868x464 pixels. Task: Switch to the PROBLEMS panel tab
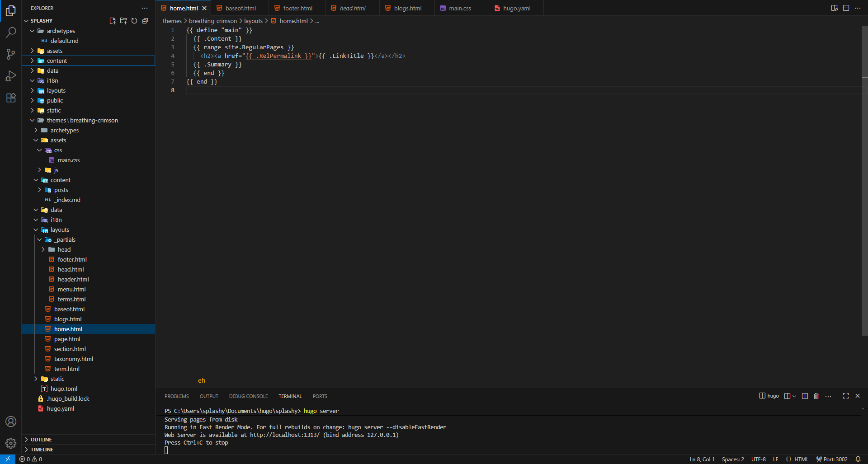[x=176, y=396]
